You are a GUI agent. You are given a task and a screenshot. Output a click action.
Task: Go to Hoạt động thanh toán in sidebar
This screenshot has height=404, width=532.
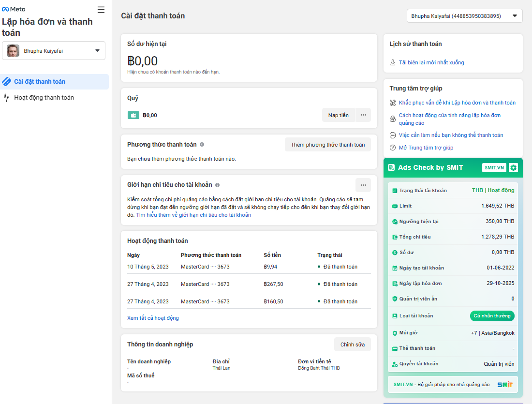(44, 98)
